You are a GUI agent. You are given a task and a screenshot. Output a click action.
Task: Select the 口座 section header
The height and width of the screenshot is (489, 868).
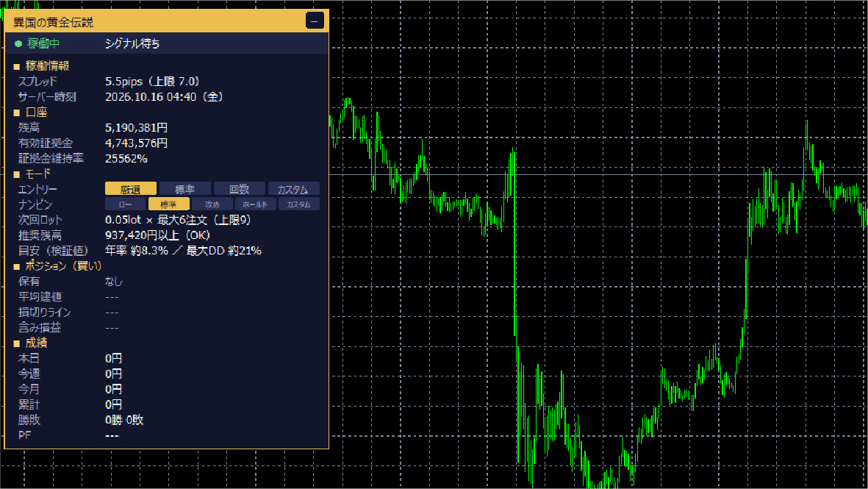[x=36, y=113]
